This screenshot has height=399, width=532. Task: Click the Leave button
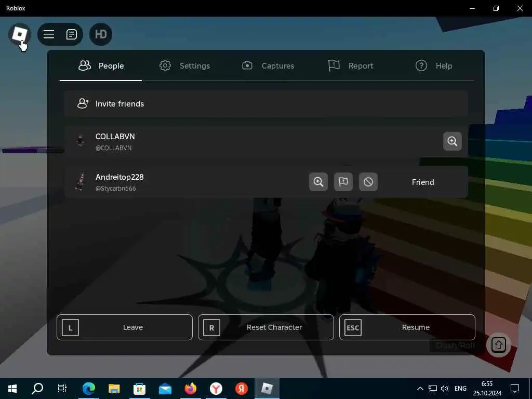[x=125, y=327]
